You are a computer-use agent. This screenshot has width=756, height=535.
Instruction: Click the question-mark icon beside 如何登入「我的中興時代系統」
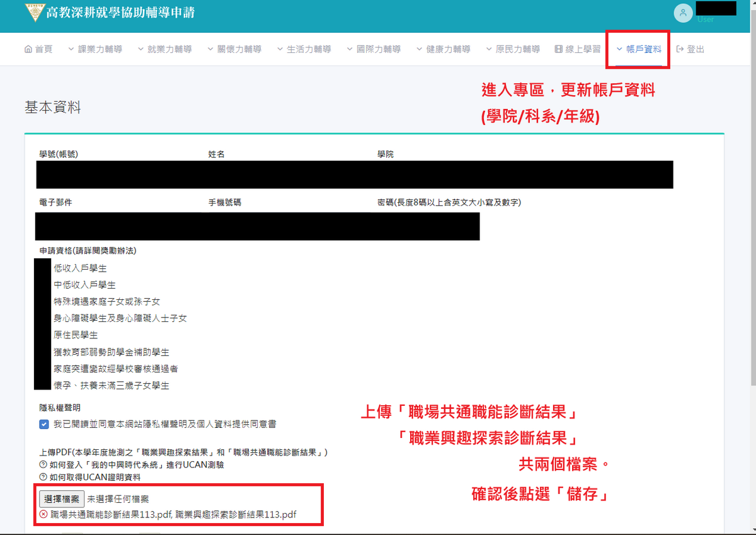(43, 465)
